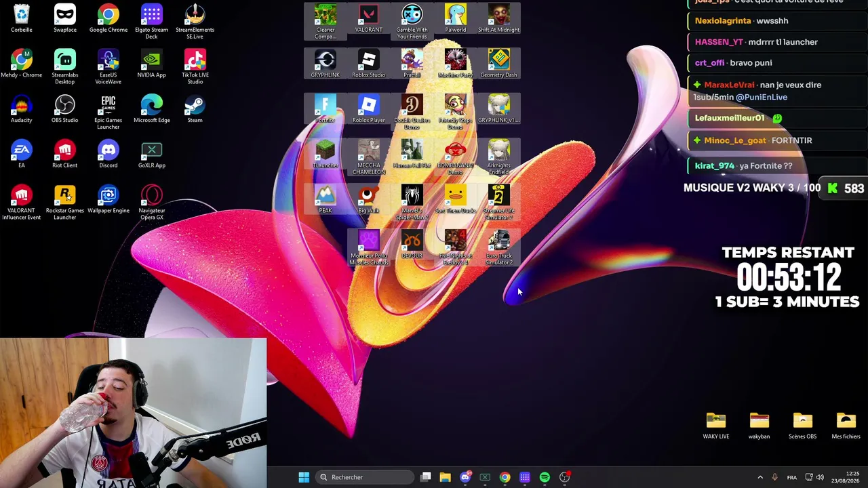The image size is (868, 488).
Task: Expand the system tray hidden icons chevron
Action: point(759,477)
